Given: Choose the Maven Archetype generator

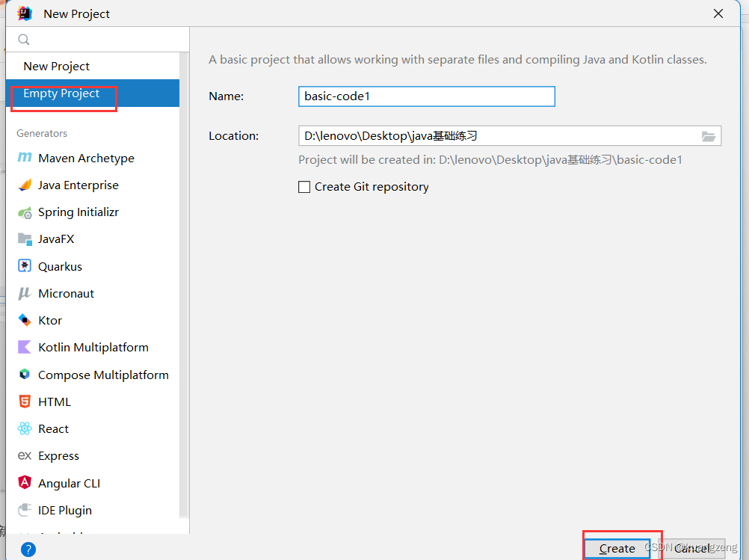Looking at the screenshot, I should 93,159.
